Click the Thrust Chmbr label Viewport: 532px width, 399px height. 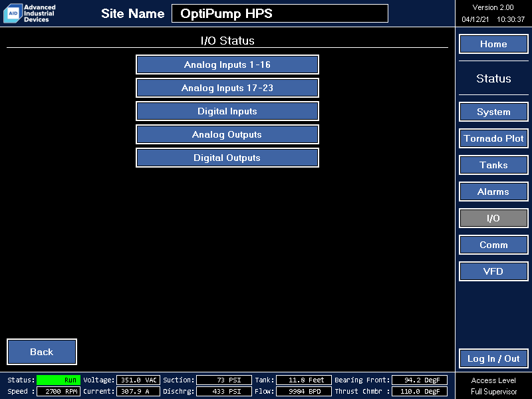tap(362, 391)
